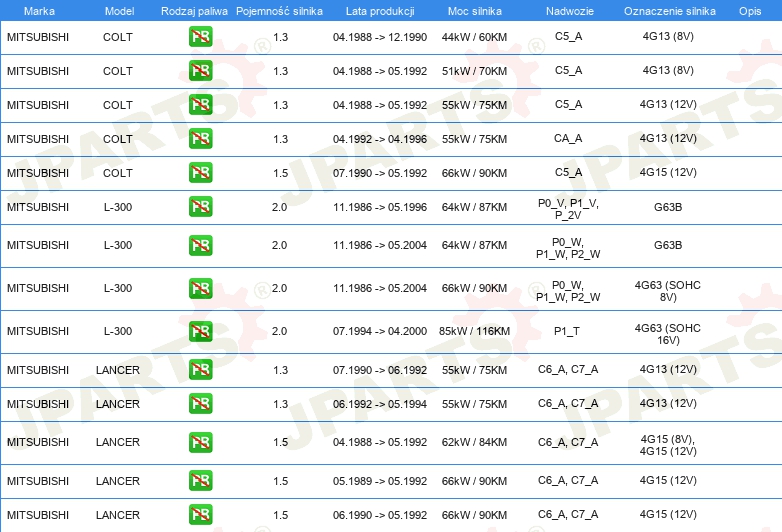Click the 'CA_A' body code cell
This screenshot has height=532, width=782.
568,138
